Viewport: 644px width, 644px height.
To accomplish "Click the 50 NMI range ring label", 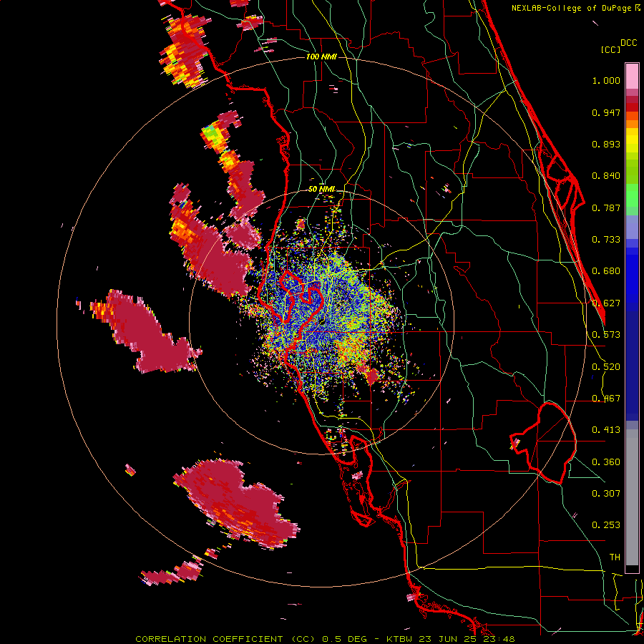I will (x=321, y=190).
